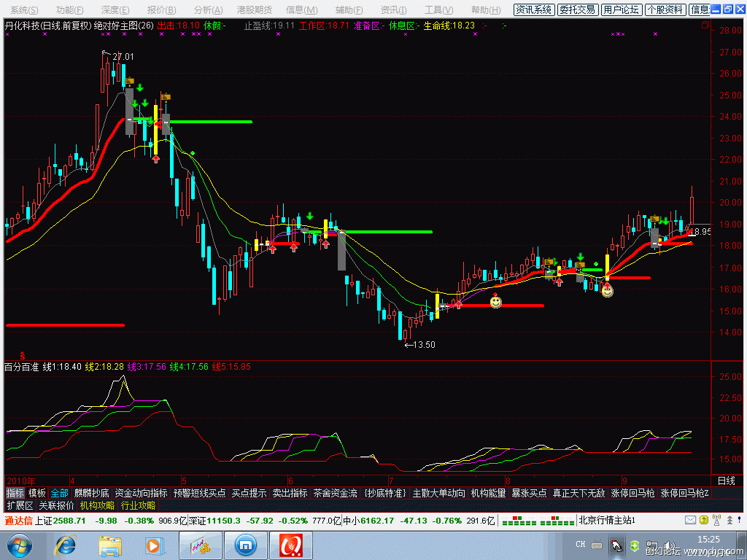Choose the 暴涨买点 indicator

pos(529,493)
